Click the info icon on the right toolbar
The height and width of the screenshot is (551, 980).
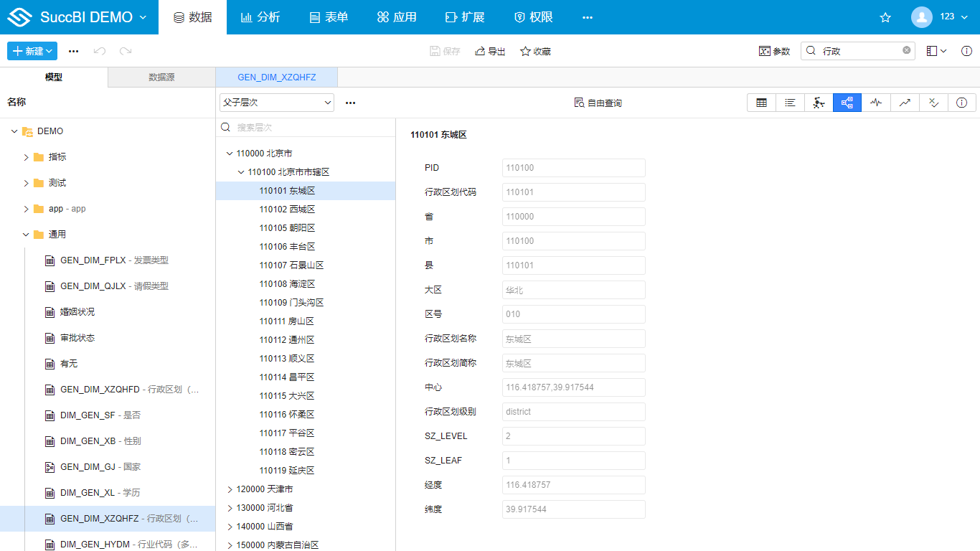[961, 103]
